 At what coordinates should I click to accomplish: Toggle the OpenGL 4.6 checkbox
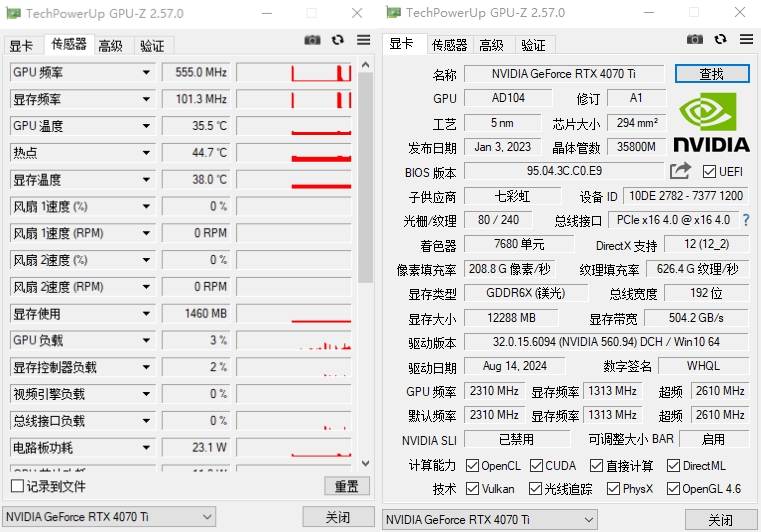coord(673,488)
